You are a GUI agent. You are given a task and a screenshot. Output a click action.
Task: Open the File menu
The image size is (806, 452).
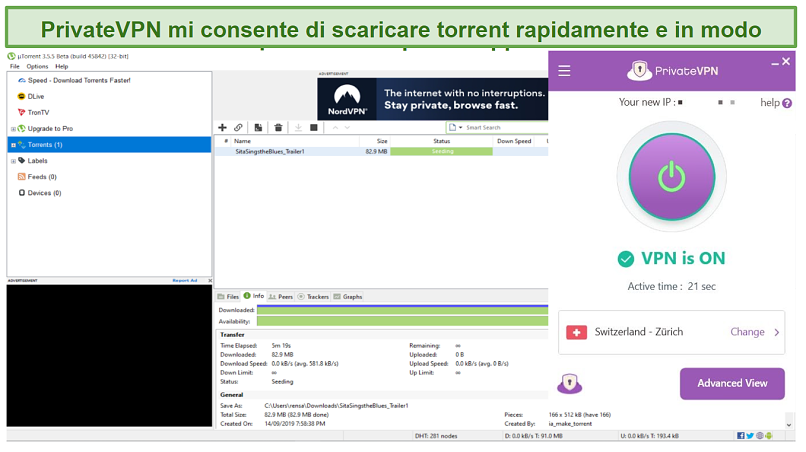[x=14, y=66]
